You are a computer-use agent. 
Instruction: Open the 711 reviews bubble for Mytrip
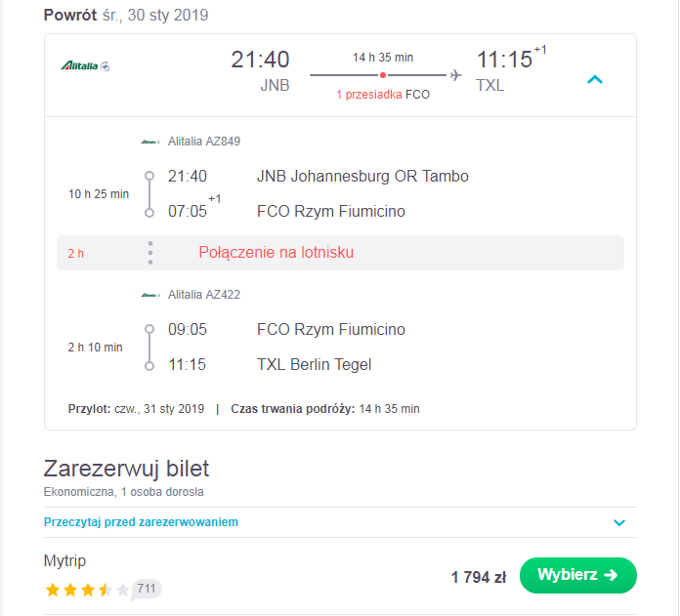pos(147,589)
